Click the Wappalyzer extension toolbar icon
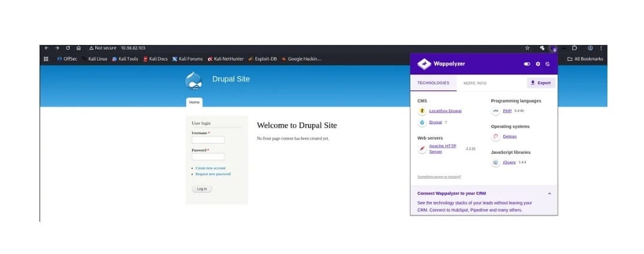 pos(553,49)
